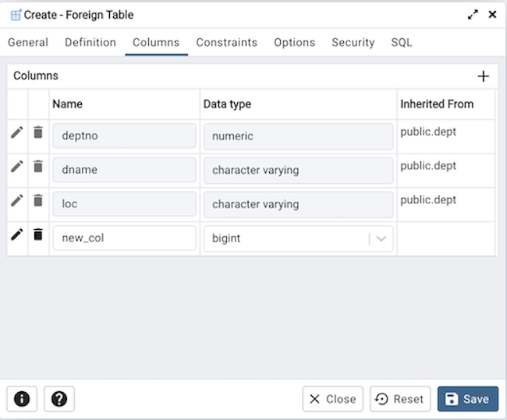Select the Security tab
The image size is (507, 420).
(x=353, y=43)
